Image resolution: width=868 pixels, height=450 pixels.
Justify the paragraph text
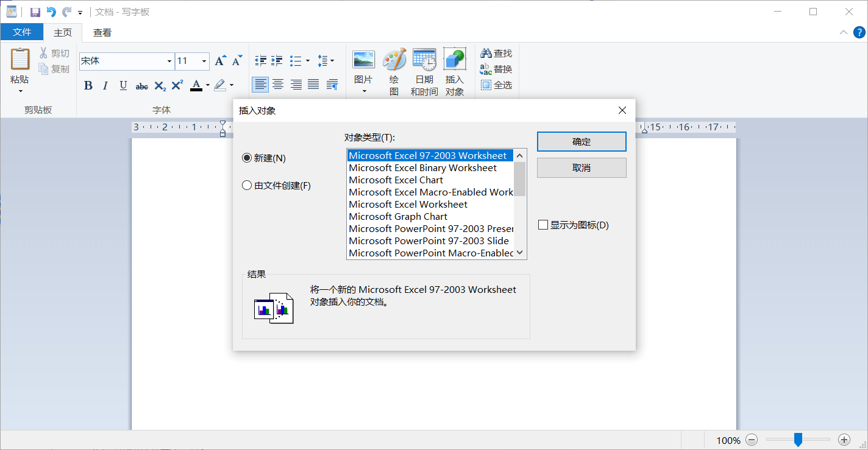(x=313, y=85)
